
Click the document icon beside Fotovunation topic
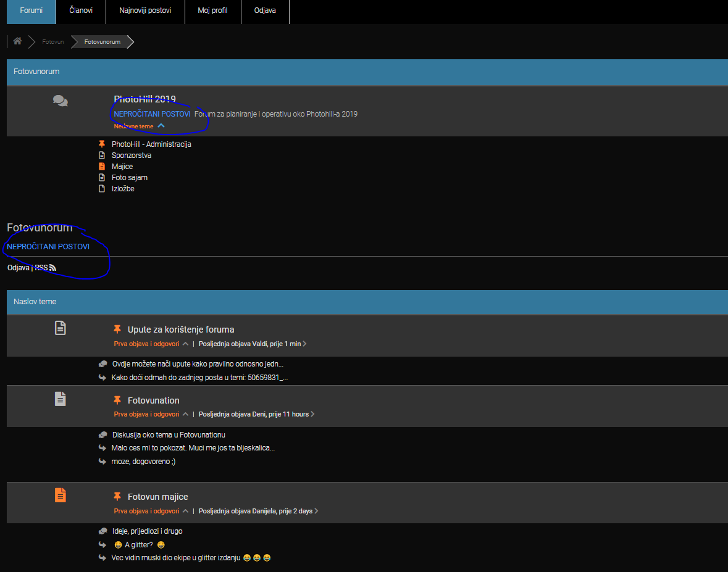[60, 399]
